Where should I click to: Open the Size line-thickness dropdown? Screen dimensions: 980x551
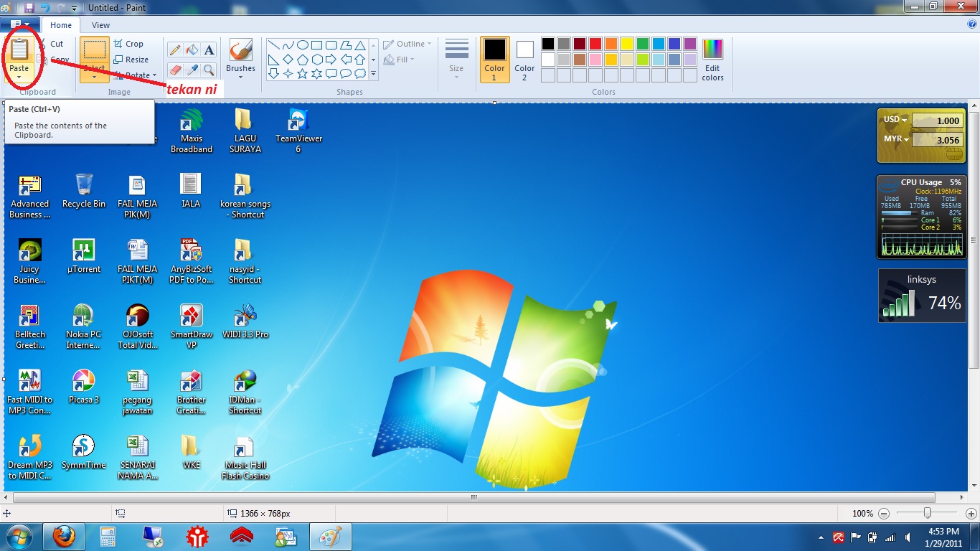(x=456, y=59)
